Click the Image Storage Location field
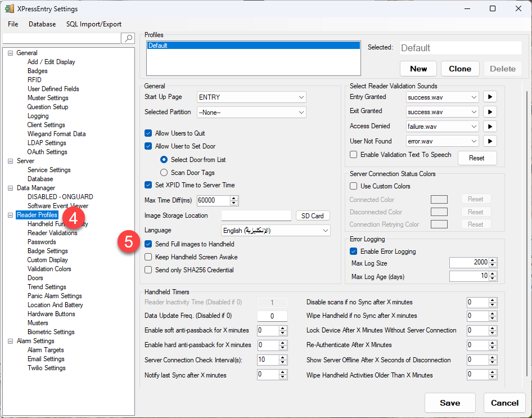532x418 pixels. pyautogui.click(x=256, y=215)
